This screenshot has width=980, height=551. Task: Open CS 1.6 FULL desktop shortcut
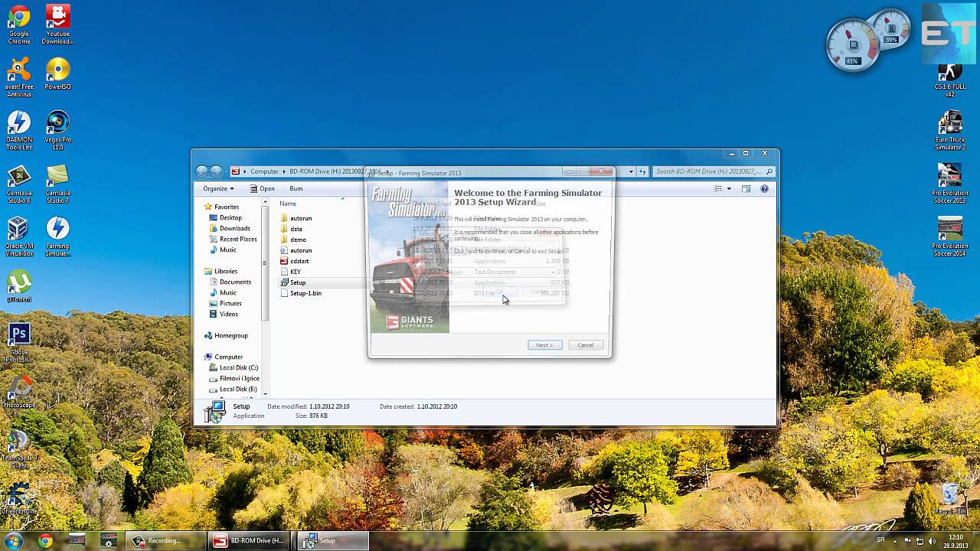coord(949,79)
